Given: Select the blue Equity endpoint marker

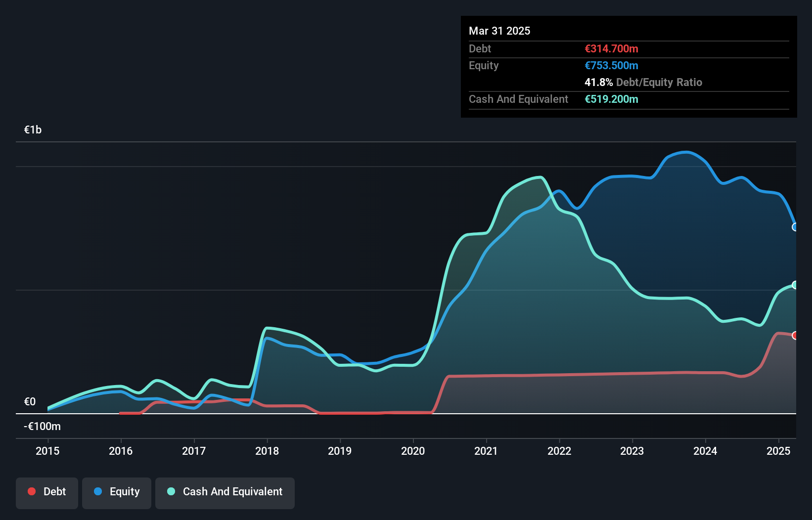Looking at the screenshot, I should pos(795,227).
